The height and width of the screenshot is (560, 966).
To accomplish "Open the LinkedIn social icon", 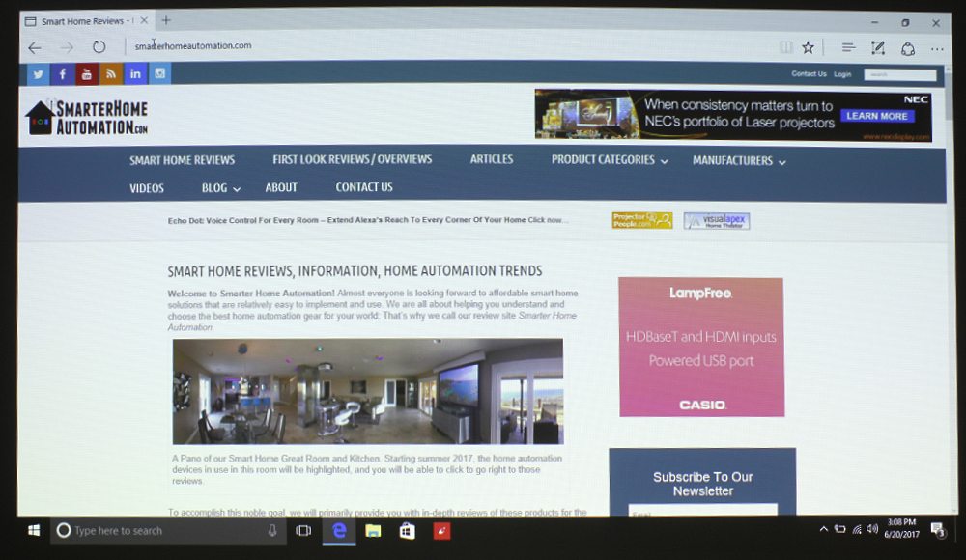I will point(135,74).
